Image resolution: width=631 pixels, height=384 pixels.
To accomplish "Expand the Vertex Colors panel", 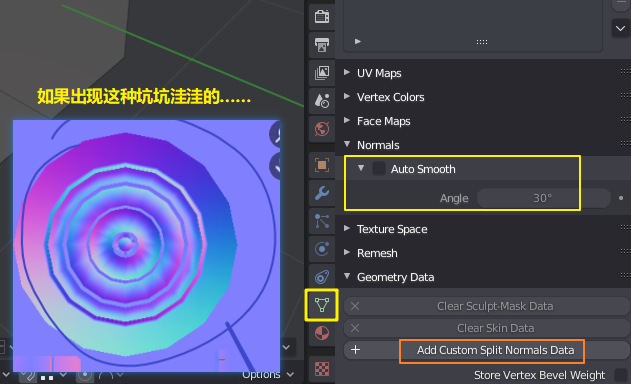I will click(346, 97).
